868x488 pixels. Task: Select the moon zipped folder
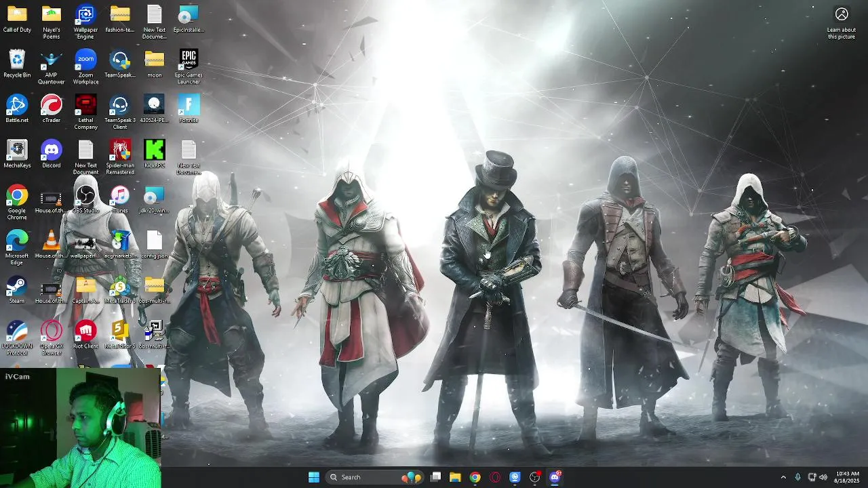pos(155,64)
